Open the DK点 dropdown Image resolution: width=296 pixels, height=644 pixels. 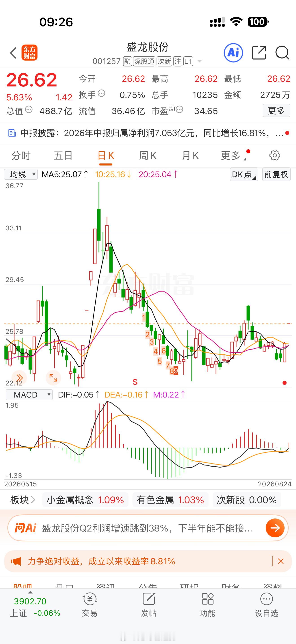[244, 174]
